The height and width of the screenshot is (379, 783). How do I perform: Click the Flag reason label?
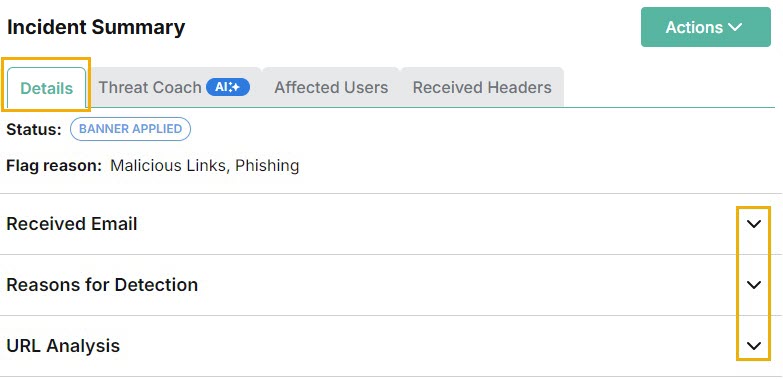point(54,165)
